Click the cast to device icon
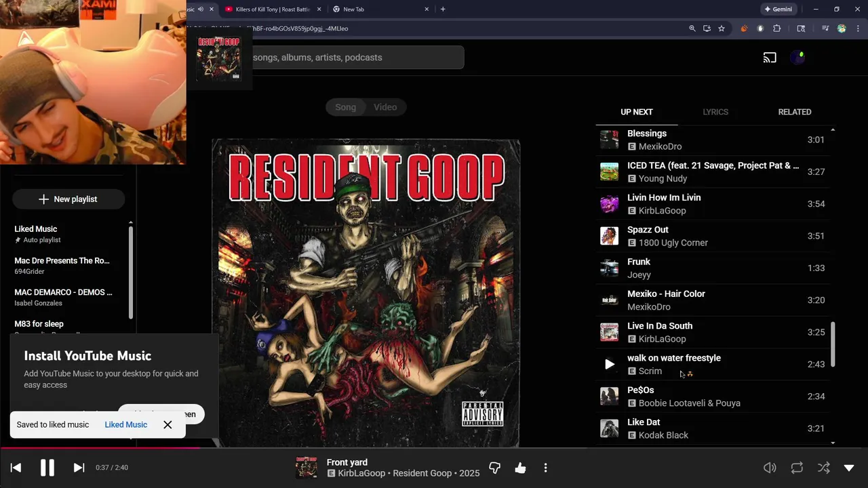This screenshot has width=868, height=488. (x=770, y=58)
